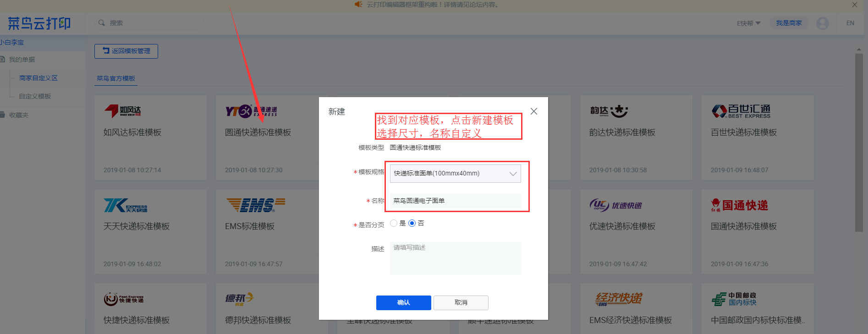This screenshot has width=868, height=334.
Task: Click the 快捷快递 logo
Action: 124,299
